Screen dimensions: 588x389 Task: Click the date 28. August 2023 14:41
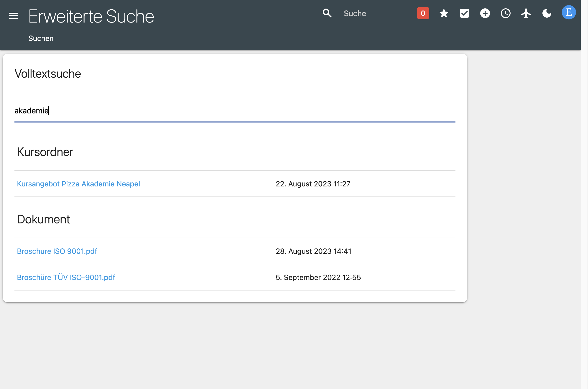tap(314, 251)
